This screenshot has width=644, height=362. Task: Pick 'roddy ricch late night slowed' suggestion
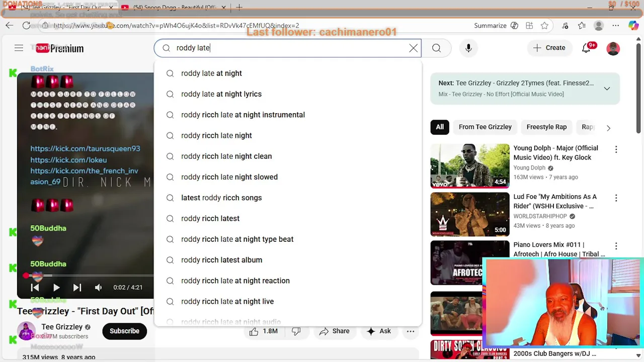[288, 177]
